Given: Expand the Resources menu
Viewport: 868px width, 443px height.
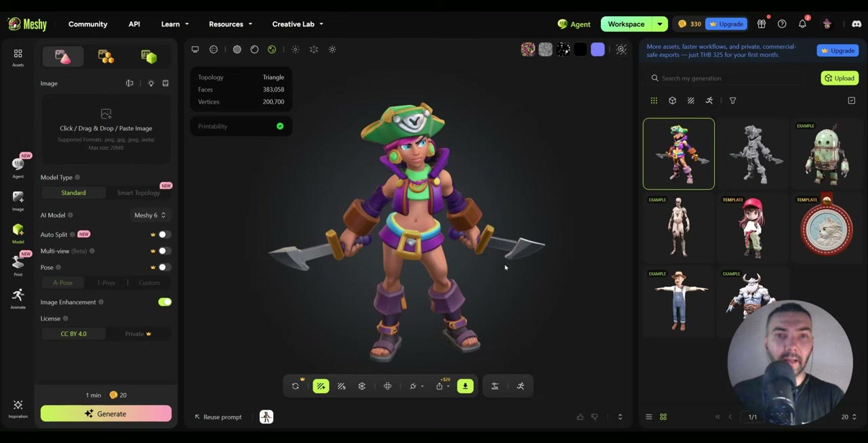Looking at the screenshot, I should (231, 24).
